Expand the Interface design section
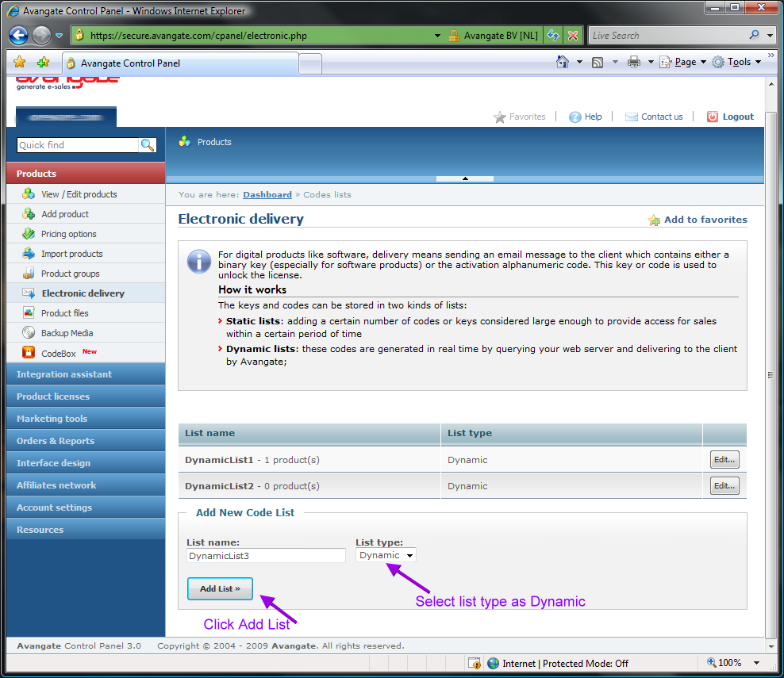The height and width of the screenshot is (678, 784). (86, 463)
